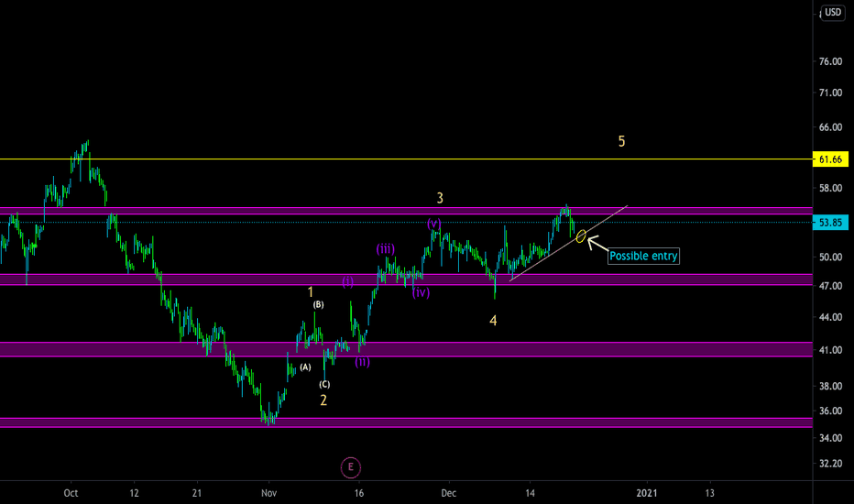Click the 44.00 price axis level
Image resolution: width=854 pixels, height=504 pixels.
[x=830, y=317]
